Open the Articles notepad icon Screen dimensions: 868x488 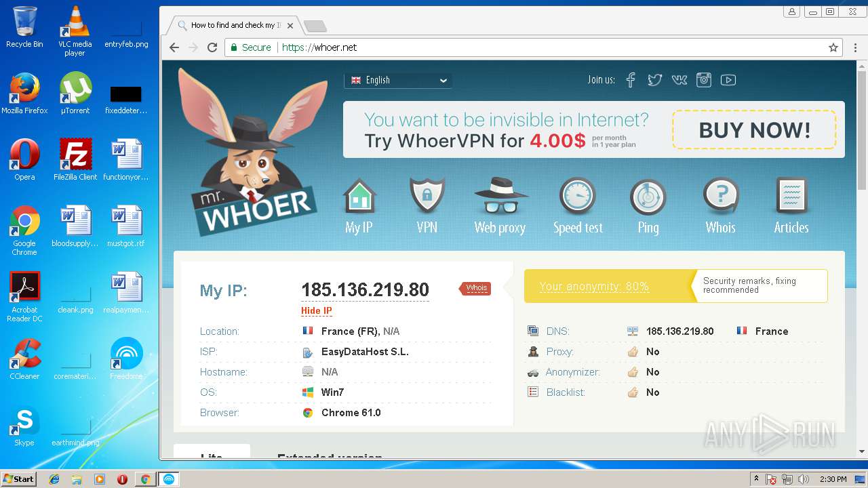coord(791,197)
